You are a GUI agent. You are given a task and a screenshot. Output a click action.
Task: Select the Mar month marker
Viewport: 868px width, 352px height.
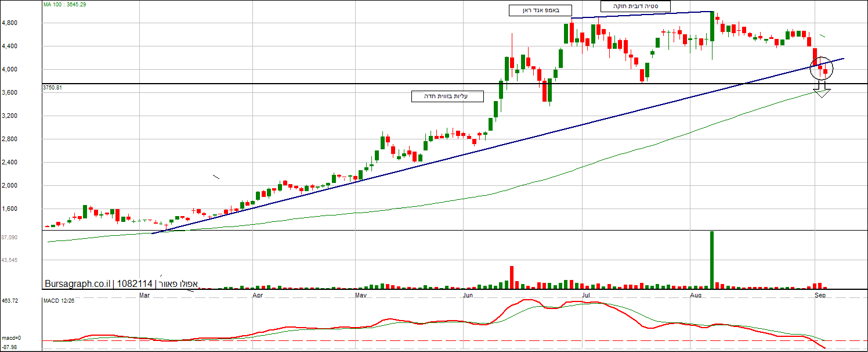145,295
